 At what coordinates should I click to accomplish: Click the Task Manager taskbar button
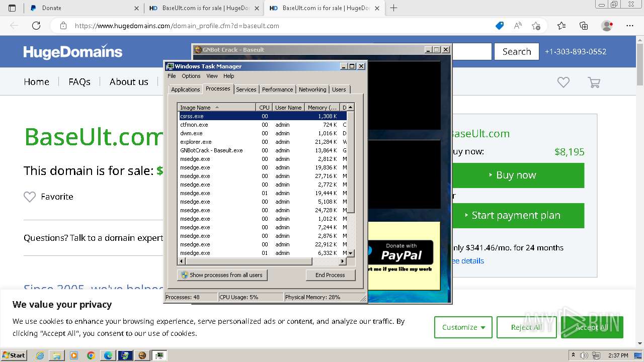coord(159,355)
